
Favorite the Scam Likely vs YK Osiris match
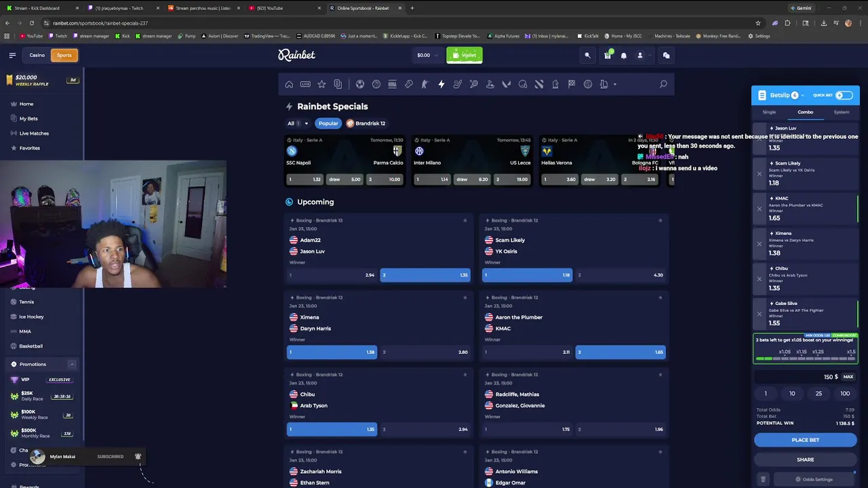click(x=660, y=220)
